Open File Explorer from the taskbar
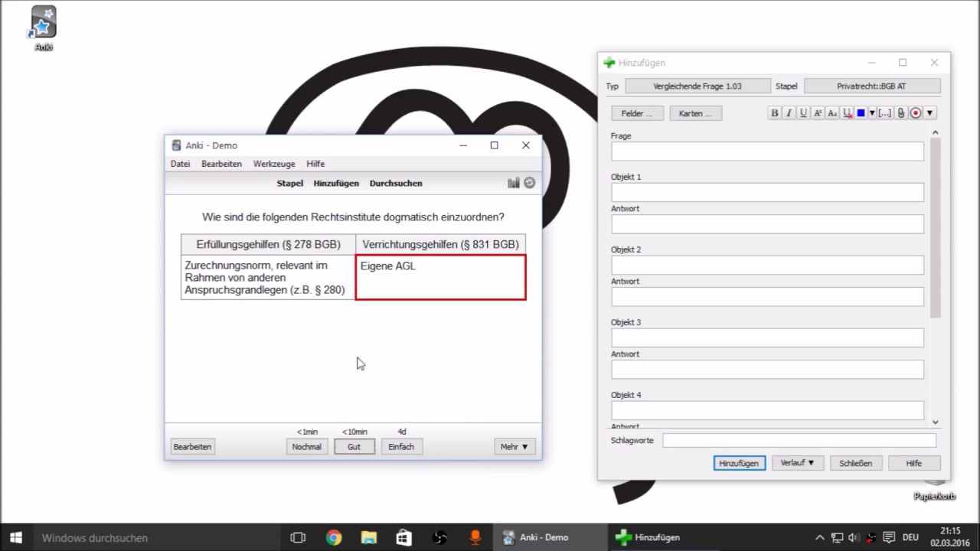Image resolution: width=980 pixels, height=551 pixels. click(369, 537)
